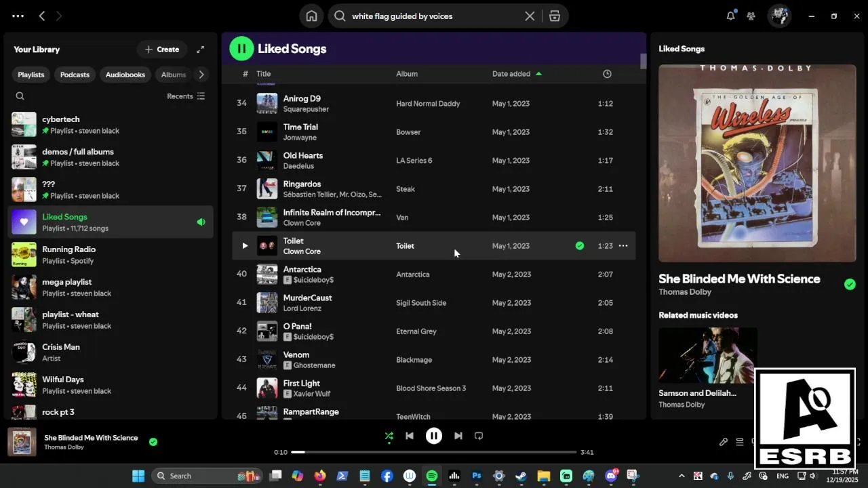Toggle shuffle playback

point(389,436)
